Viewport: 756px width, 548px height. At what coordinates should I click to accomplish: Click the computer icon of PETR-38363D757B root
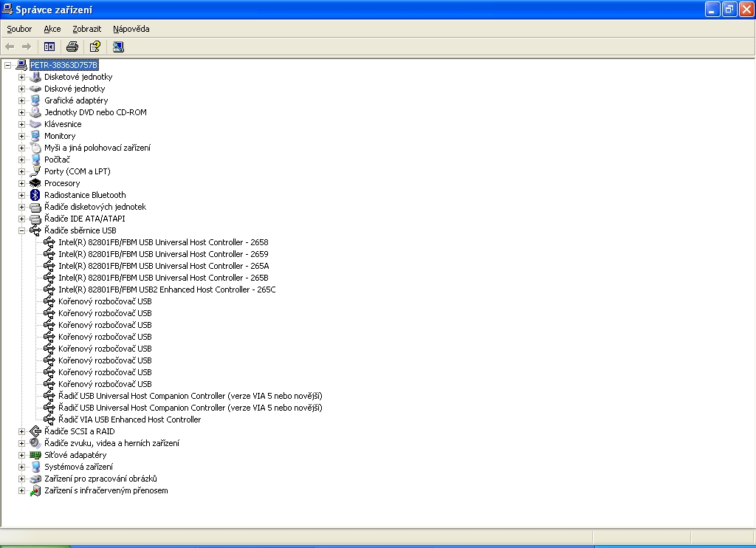(x=21, y=65)
